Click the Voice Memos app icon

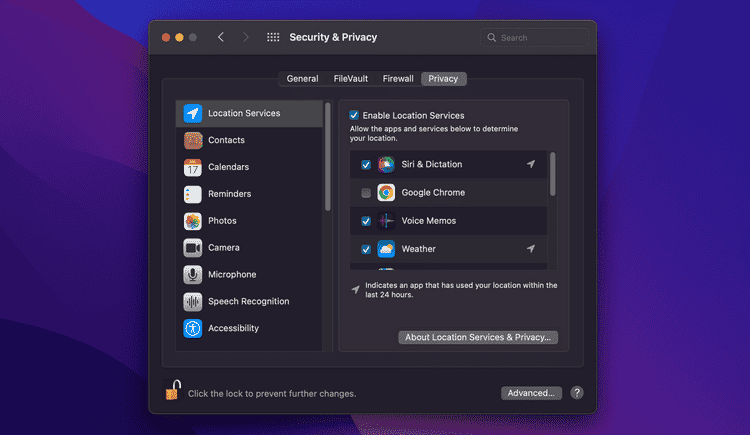386,221
